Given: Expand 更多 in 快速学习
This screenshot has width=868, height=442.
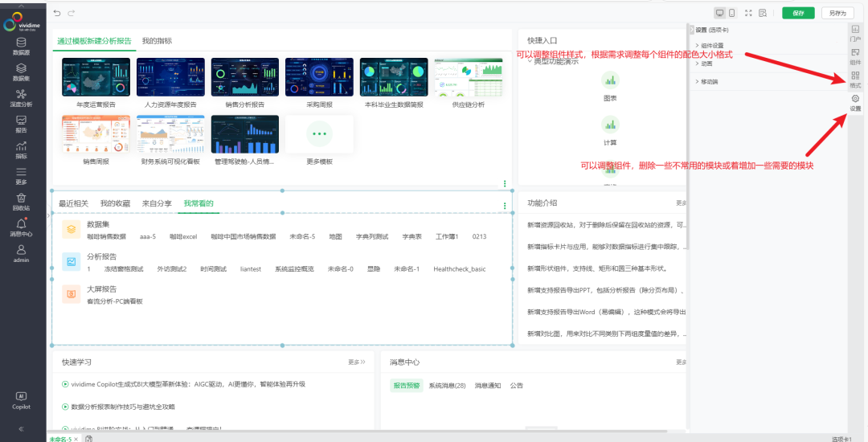Looking at the screenshot, I should [357, 362].
